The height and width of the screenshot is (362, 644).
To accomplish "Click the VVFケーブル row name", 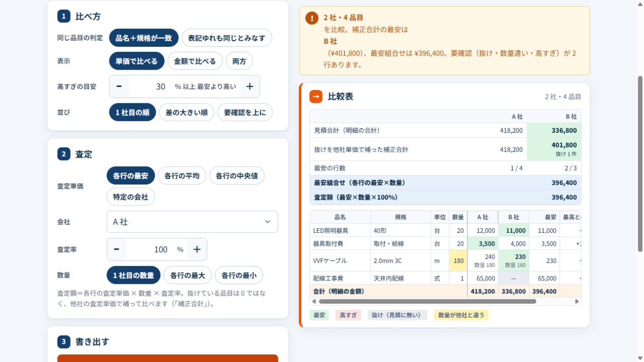I will 330,261.
